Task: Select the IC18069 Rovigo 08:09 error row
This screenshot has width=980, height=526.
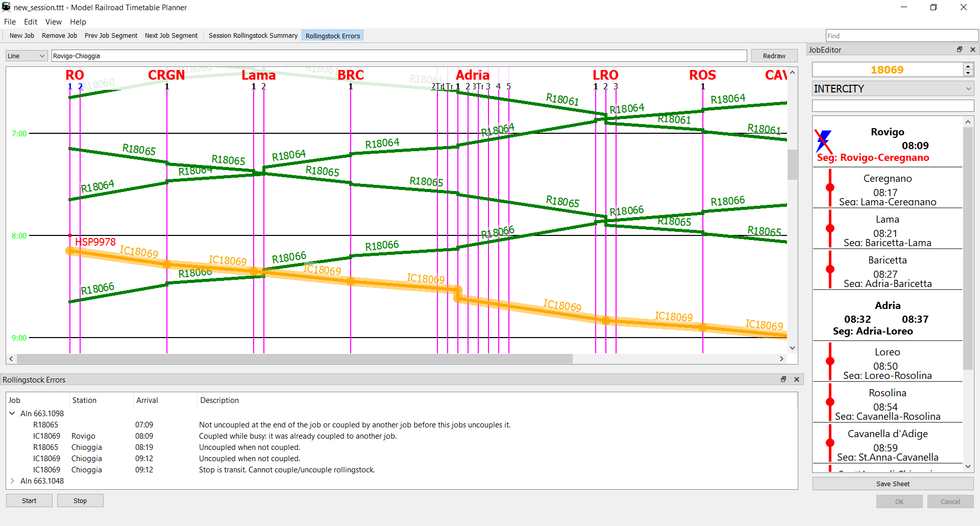Action: click(x=402, y=436)
